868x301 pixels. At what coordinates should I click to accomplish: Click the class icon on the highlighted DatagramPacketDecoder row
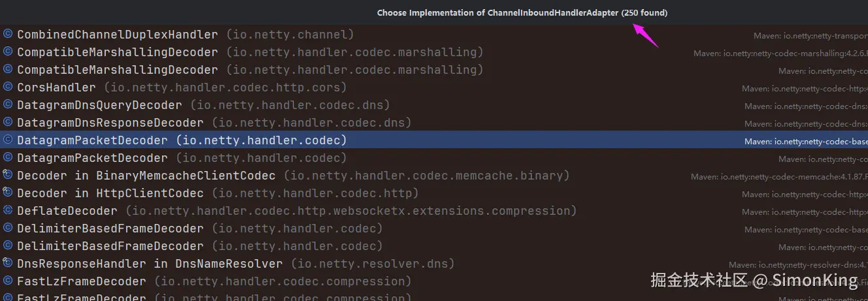8,140
